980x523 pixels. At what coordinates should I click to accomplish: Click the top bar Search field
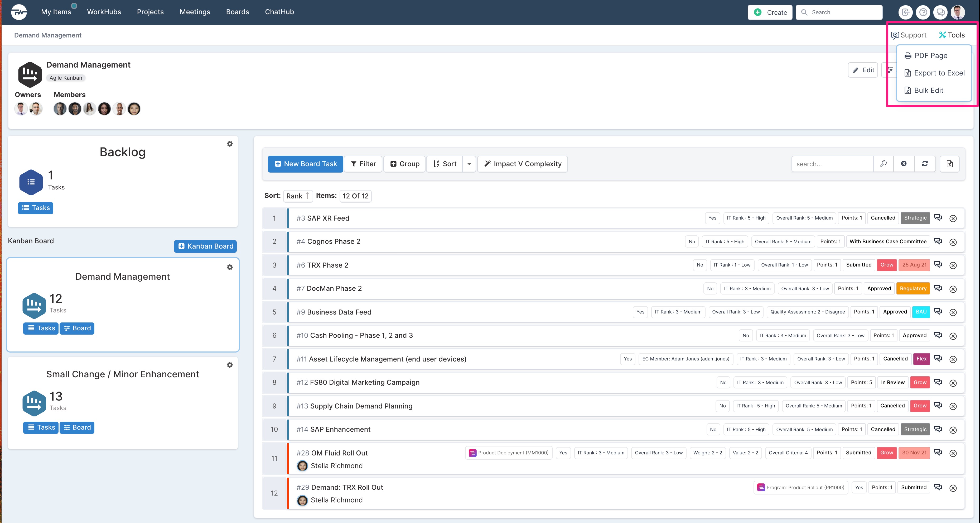[x=839, y=12]
